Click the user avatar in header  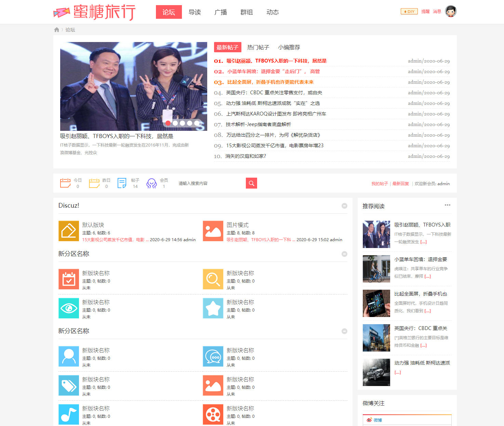point(451,12)
